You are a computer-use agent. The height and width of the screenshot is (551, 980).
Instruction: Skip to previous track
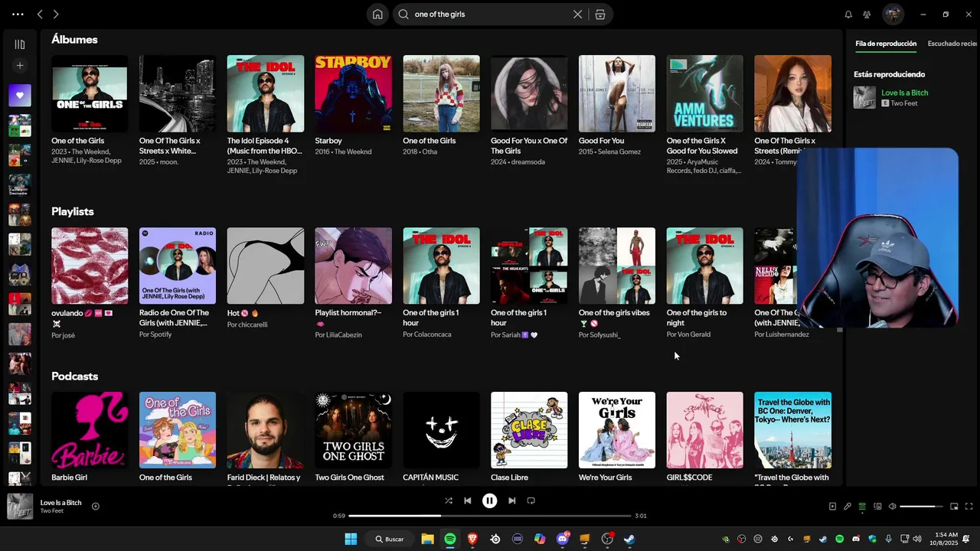click(x=468, y=500)
